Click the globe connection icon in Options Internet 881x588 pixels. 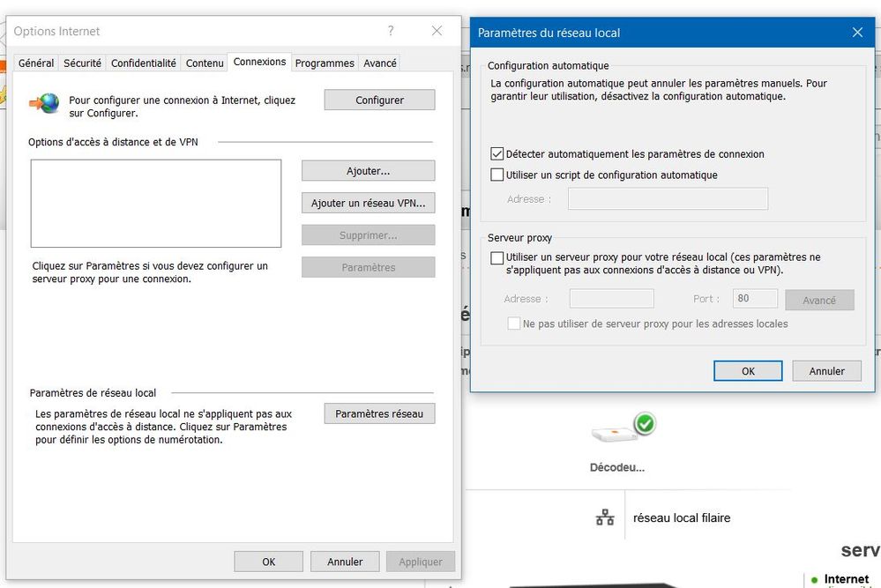[44, 103]
